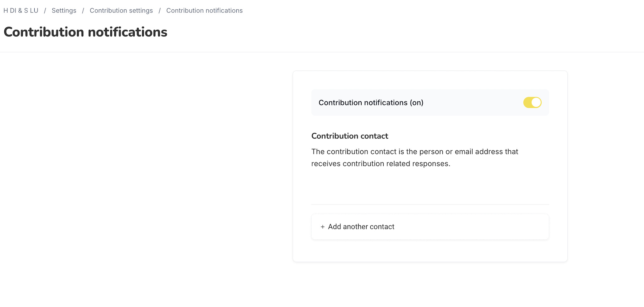Click the white knob of the yellow toggle
The image size is (644, 307).
click(536, 102)
